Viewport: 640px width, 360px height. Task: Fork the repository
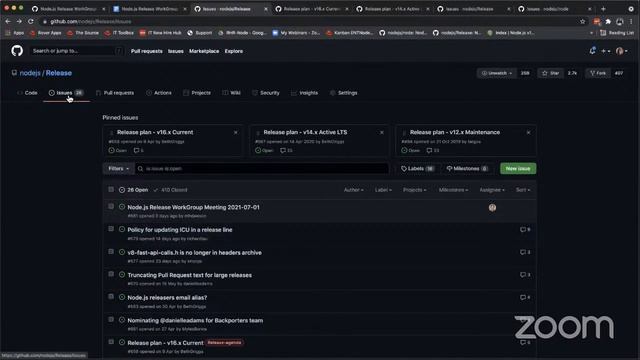(598, 73)
